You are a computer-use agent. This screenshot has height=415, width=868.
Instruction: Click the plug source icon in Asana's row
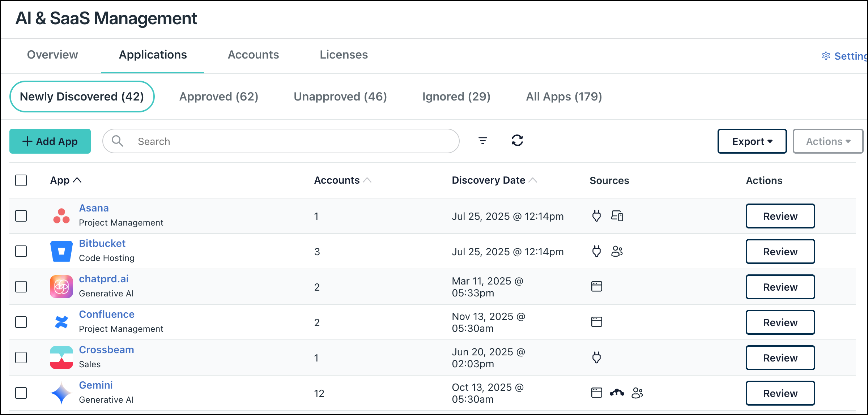click(597, 216)
